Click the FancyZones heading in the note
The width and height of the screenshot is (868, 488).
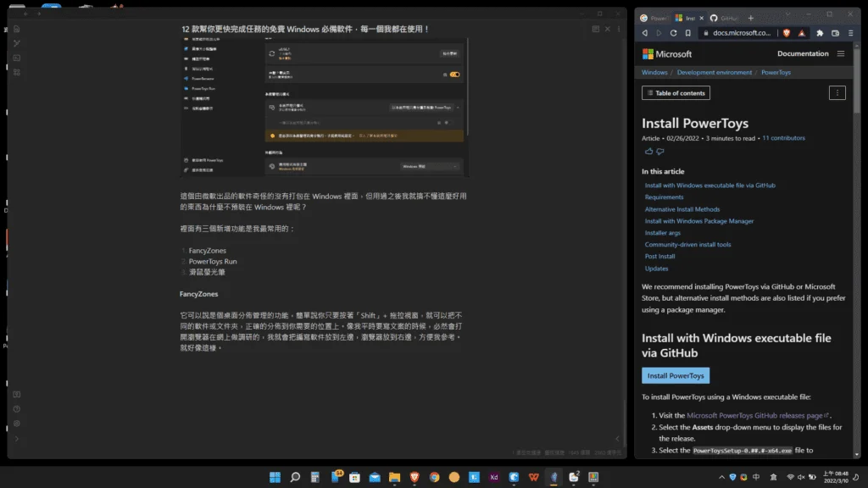click(x=198, y=294)
